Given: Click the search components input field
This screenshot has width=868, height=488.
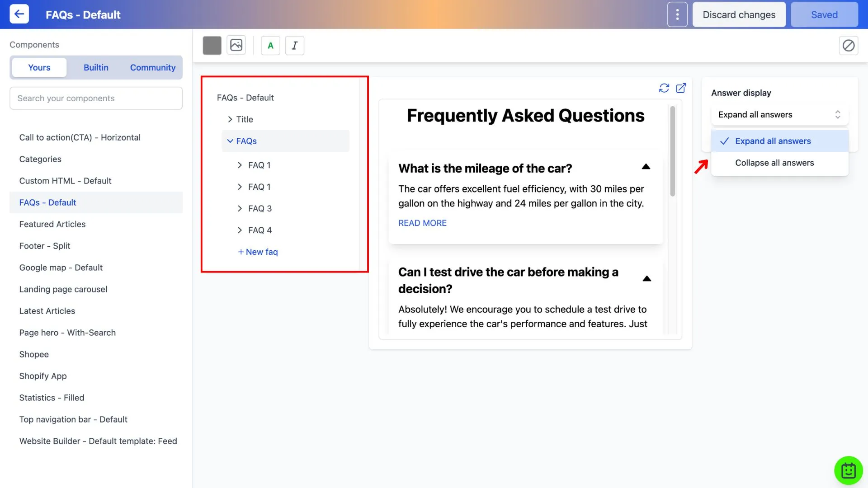Looking at the screenshot, I should [x=96, y=98].
